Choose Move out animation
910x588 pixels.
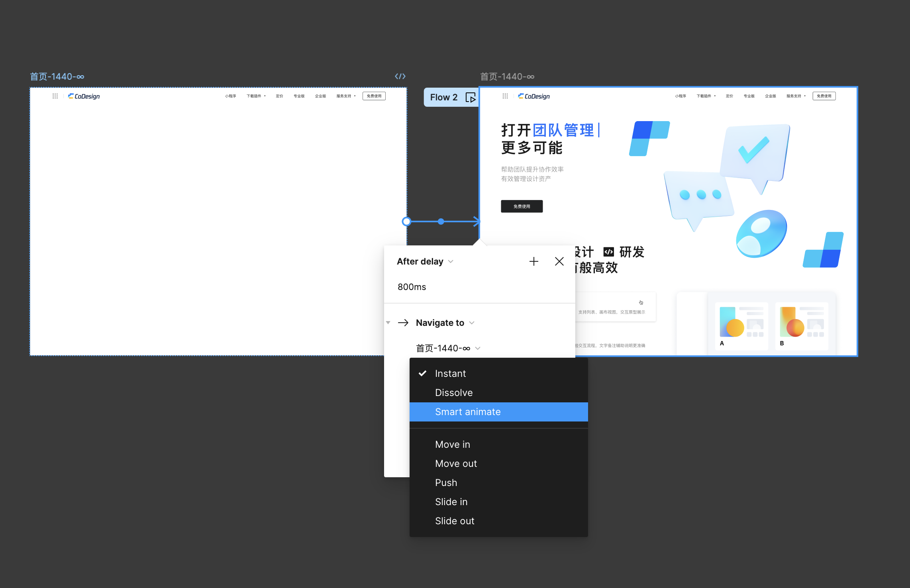[x=499, y=464]
